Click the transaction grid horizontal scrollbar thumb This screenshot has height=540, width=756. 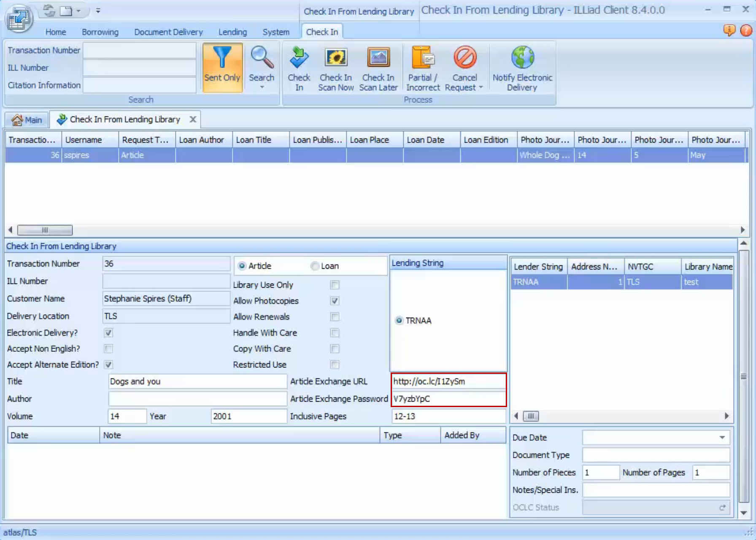point(45,230)
